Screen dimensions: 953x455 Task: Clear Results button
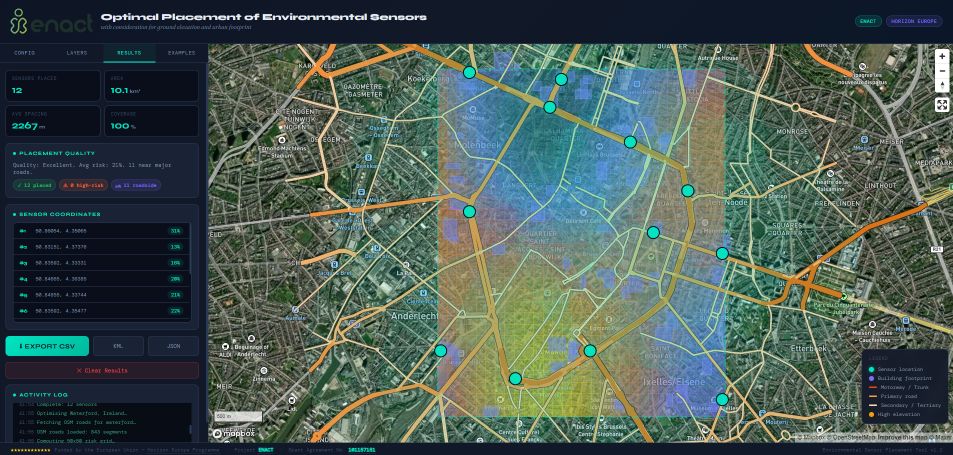pos(102,371)
